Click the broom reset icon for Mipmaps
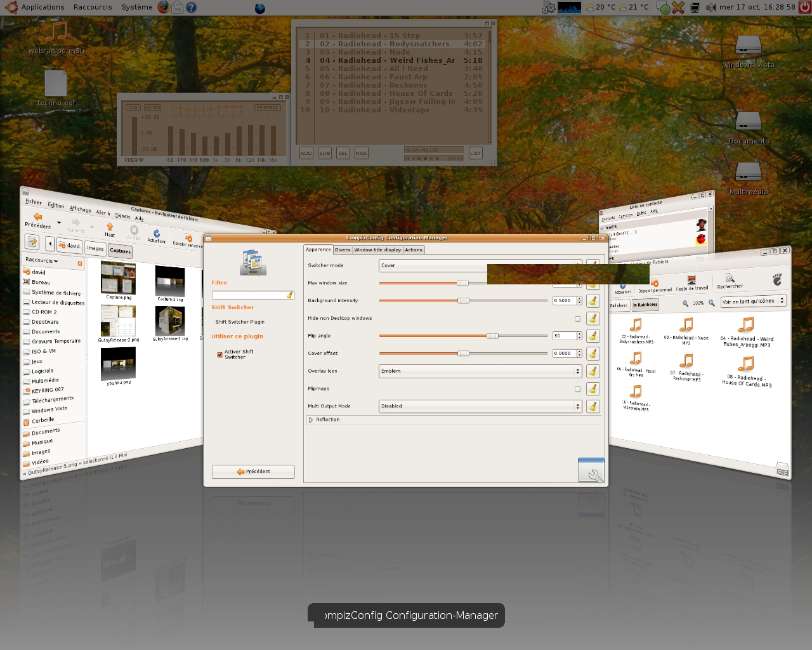The height and width of the screenshot is (650, 812). [x=593, y=388]
